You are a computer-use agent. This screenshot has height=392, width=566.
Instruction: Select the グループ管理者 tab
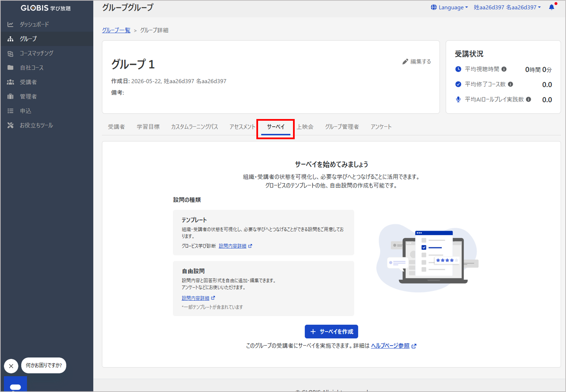pos(342,127)
